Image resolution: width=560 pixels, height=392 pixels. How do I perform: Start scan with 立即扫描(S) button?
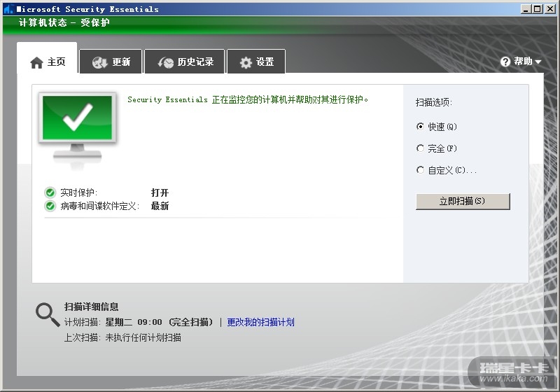tap(463, 202)
